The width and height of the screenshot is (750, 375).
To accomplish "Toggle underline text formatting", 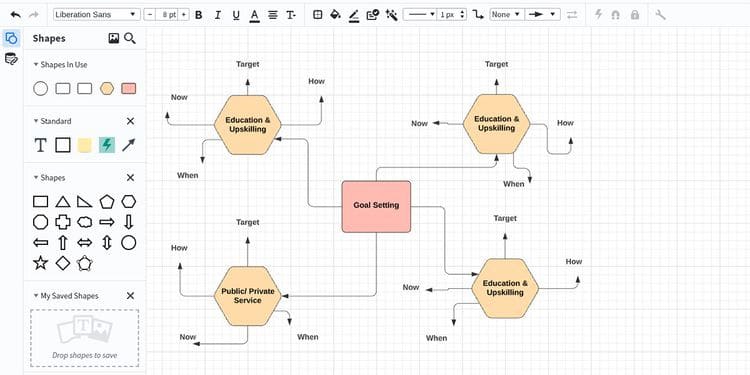I will pyautogui.click(x=236, y=15).
